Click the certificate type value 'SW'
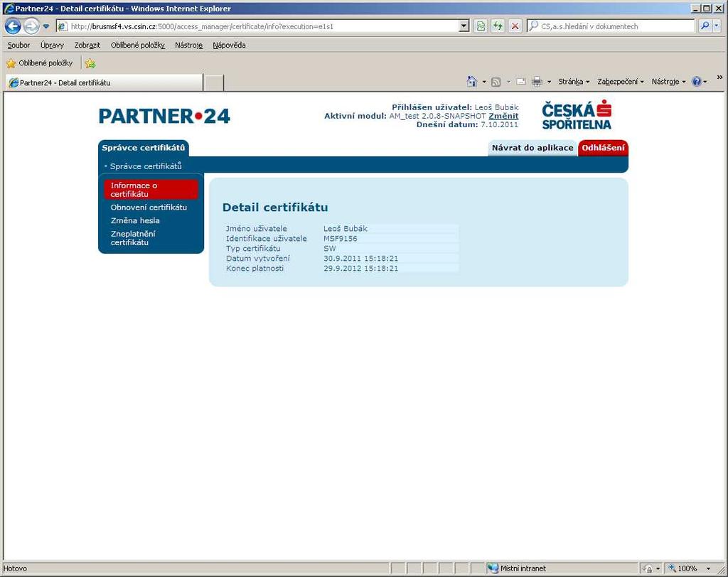 (x=330, y=248)
